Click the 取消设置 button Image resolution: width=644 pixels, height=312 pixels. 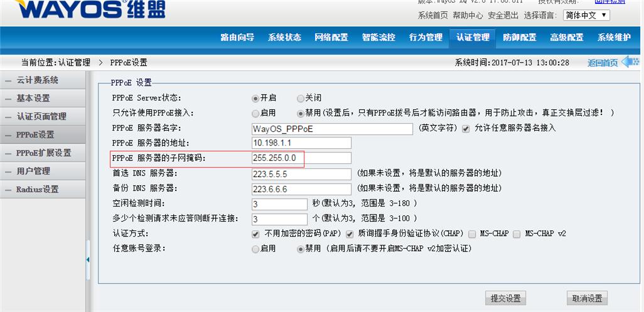click(x=587, y=298)
